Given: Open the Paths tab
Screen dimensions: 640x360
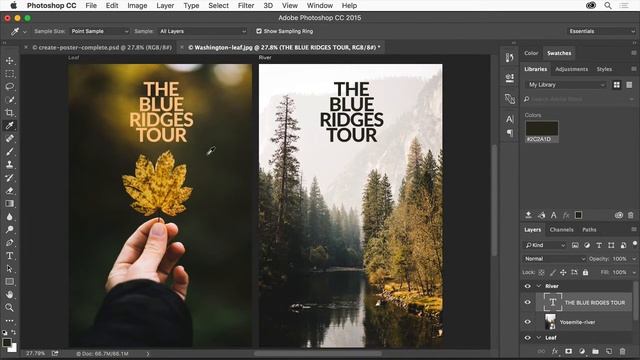Looking at the screenshot, I should pyautogui.click(x=589, y=230).
